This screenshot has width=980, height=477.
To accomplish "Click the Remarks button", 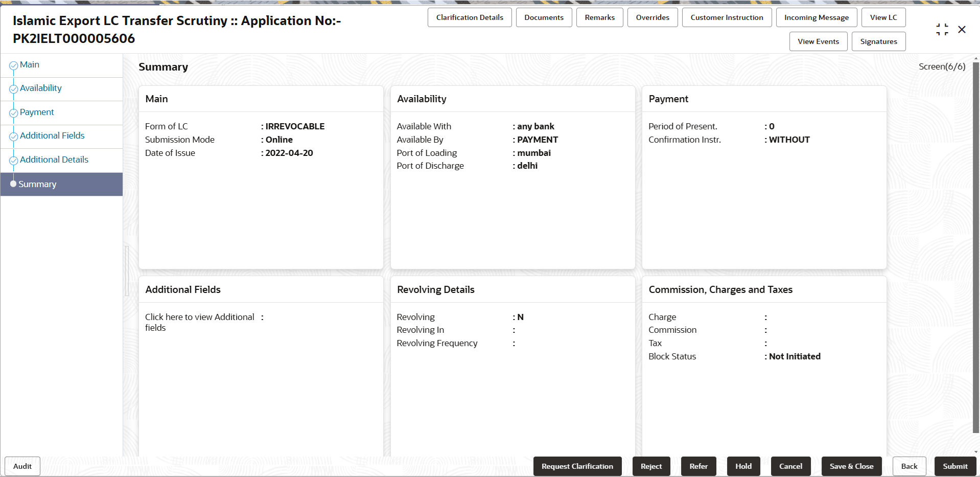I will [600, 17].
